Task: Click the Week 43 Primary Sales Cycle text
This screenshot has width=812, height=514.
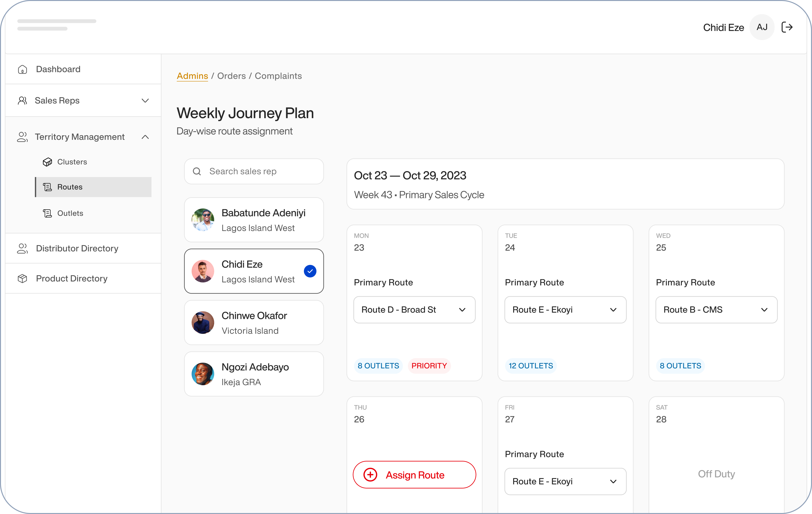Action: click(x=419, y=195)
